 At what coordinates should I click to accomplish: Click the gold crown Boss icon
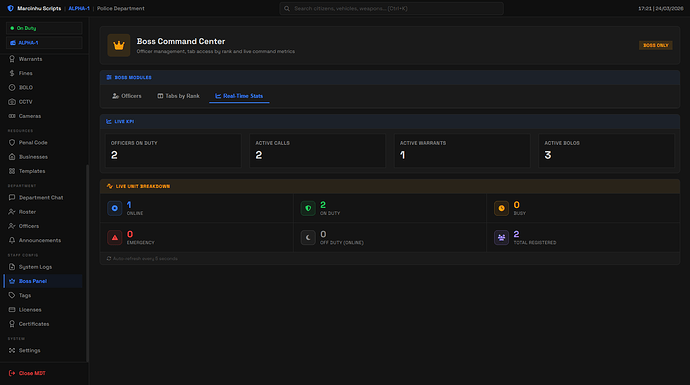tap(119, 45)
